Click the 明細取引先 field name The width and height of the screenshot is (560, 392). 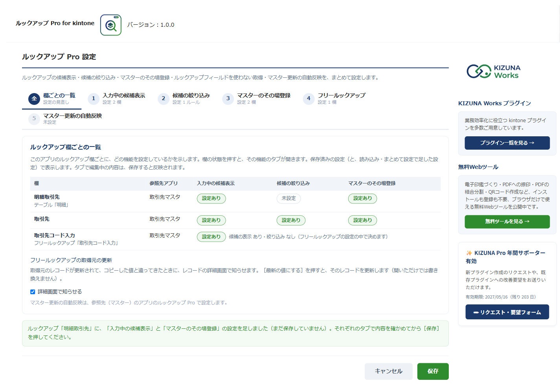(x=47, y=197)
